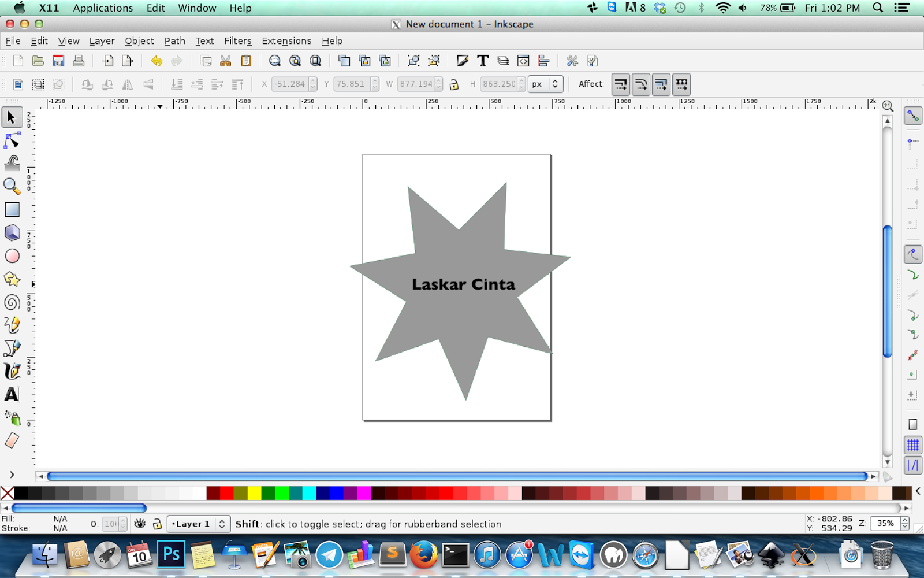Image resolution: width=924 pixels, height=578 pixels.
Task: Click the Print document icon
Action: 79,61
